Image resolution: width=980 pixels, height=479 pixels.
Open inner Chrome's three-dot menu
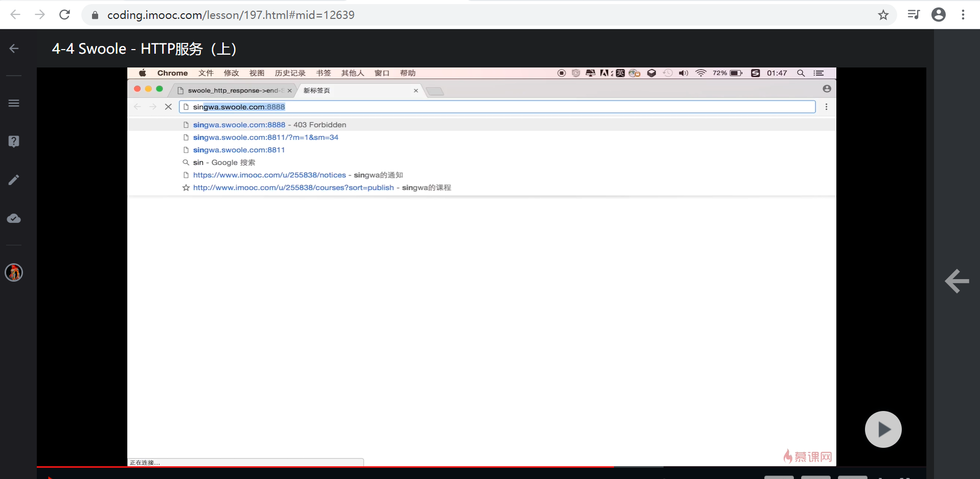[x=826, y=107]
